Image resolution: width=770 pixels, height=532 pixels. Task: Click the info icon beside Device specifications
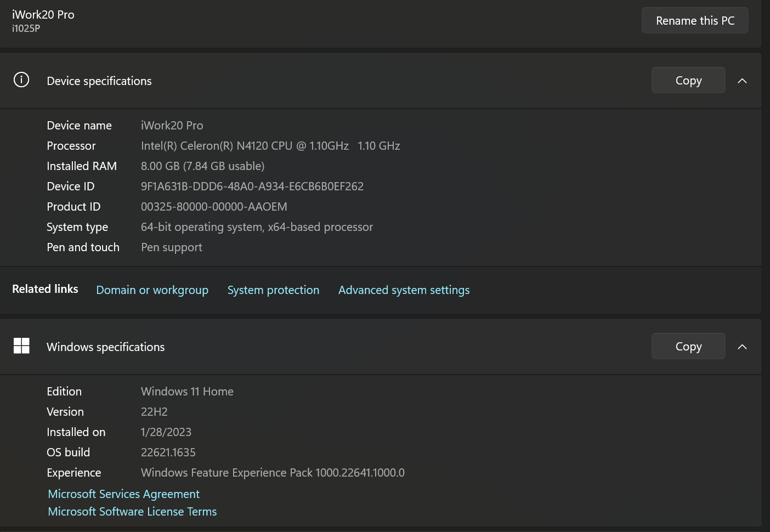pyautogui.click(x=21, y=80)
